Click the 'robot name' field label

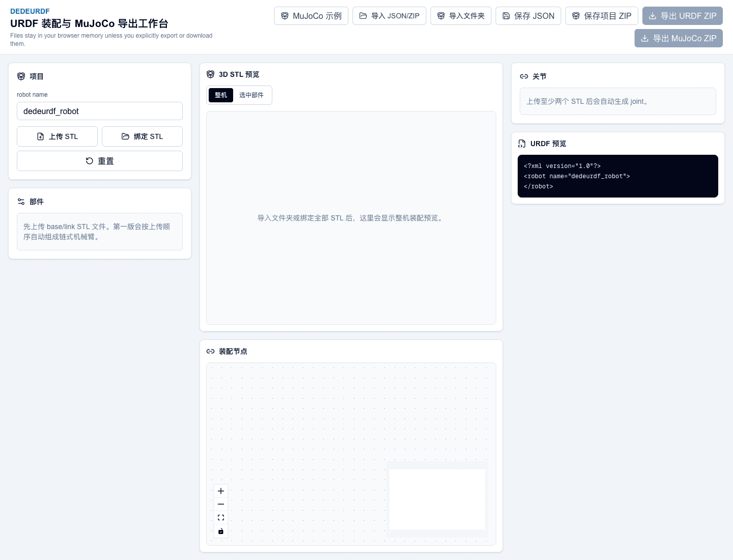tap(32, 95)
